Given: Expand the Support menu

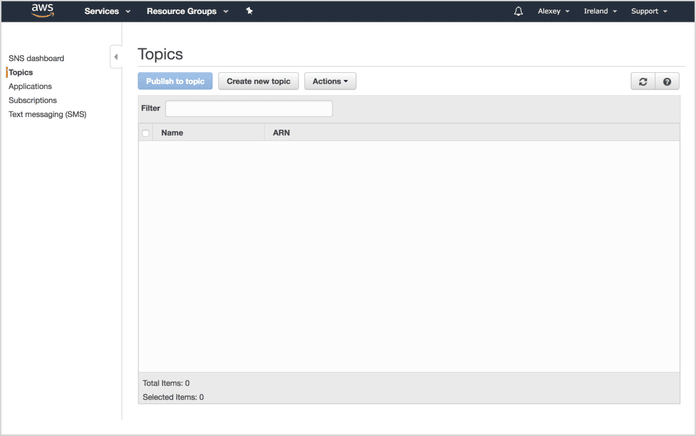Looking at the screenshot, I should (648, 11).
